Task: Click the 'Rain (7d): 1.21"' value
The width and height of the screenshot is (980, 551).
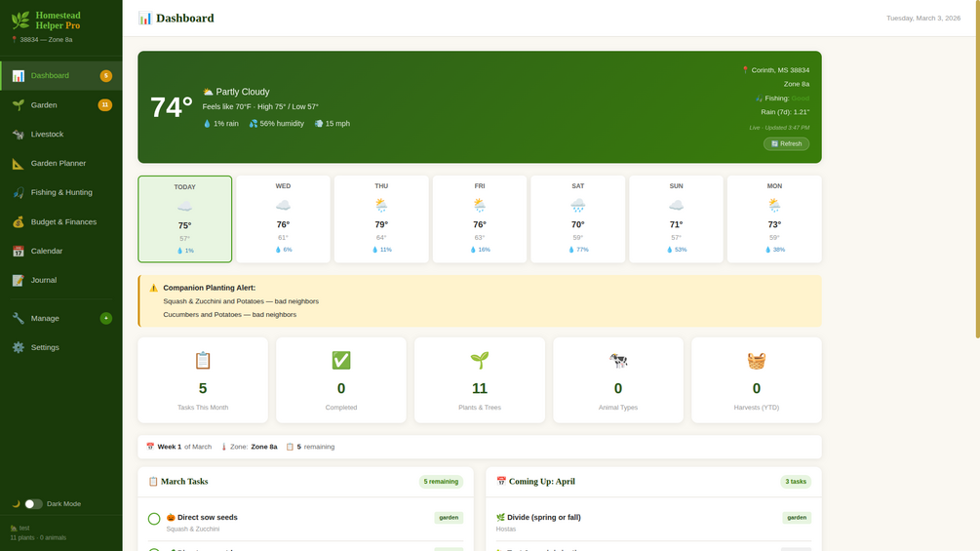Action: pyautogui.click(x=785, y=112)
